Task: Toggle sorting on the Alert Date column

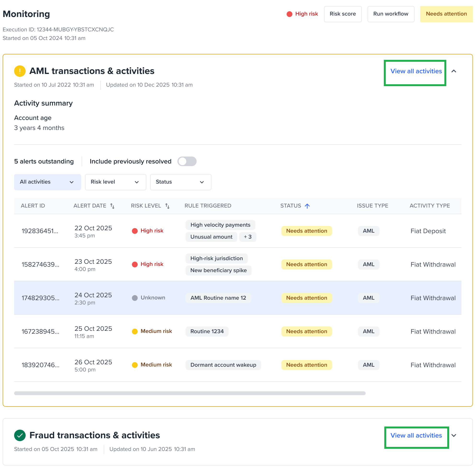Action: [x=113, y=206]
